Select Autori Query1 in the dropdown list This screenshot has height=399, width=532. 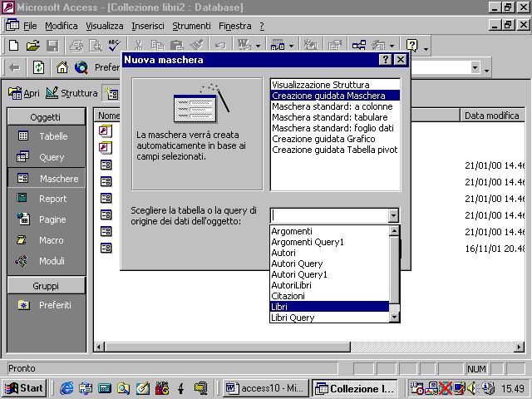329,274
